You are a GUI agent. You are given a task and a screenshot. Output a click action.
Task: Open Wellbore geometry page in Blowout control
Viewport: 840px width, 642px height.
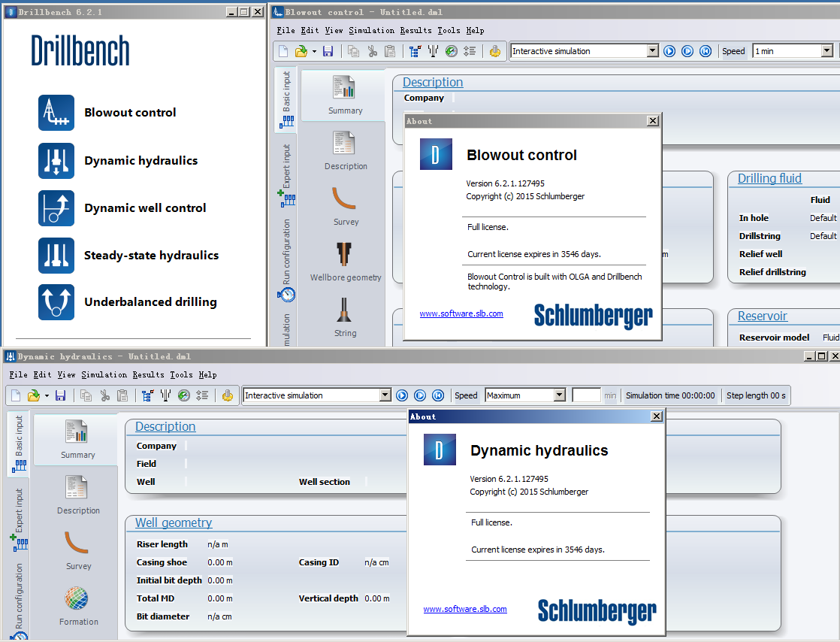[x=346, y=262]
